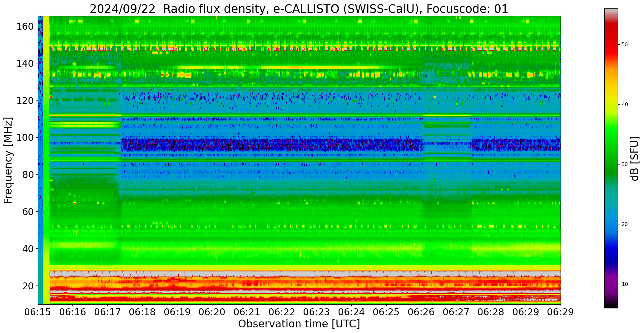Click the 'dB [SFU]' colorbar label
This screenshot has height=333, width=644.
point(635,159)
